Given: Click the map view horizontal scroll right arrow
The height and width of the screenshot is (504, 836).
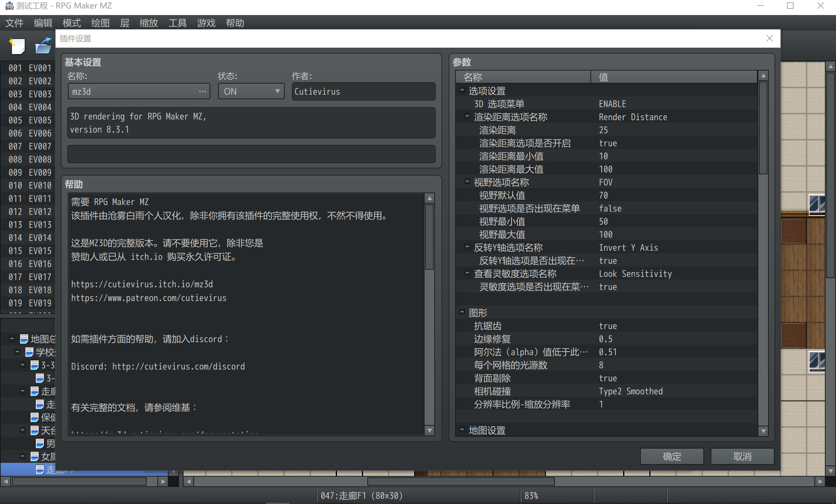Looking at the screenshot, I should pos(820,481).
